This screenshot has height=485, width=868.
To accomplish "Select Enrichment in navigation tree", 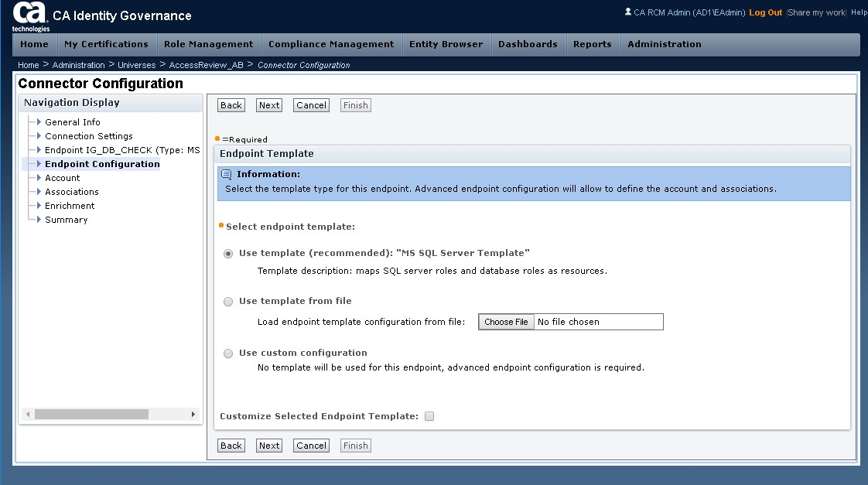I will [70, 206].
